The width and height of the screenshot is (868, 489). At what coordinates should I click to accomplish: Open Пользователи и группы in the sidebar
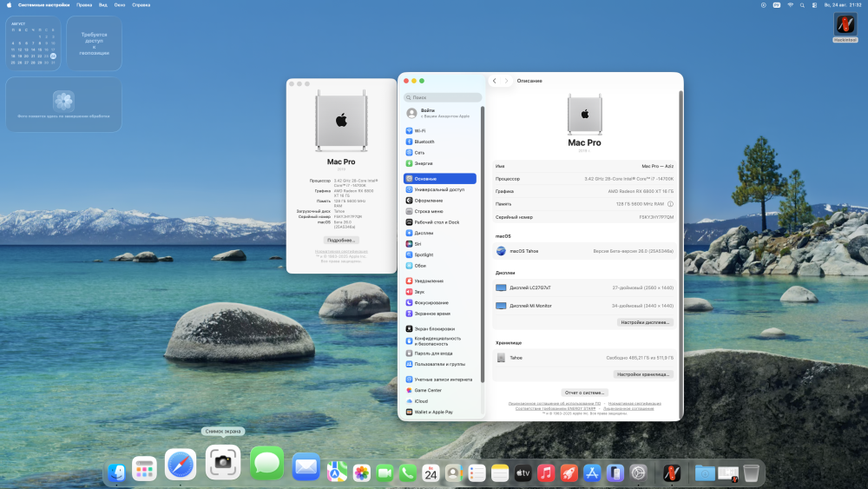(440, 365)
